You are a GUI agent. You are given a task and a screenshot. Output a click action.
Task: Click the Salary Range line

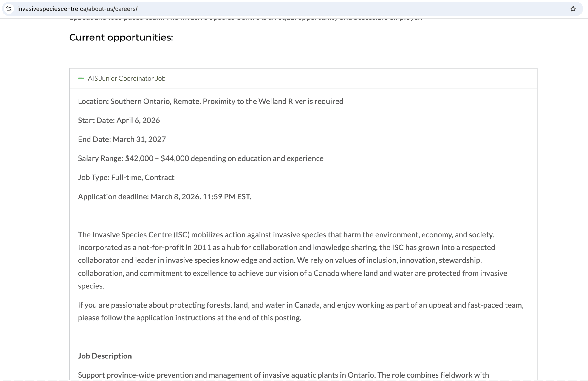[x=200, y=158]
